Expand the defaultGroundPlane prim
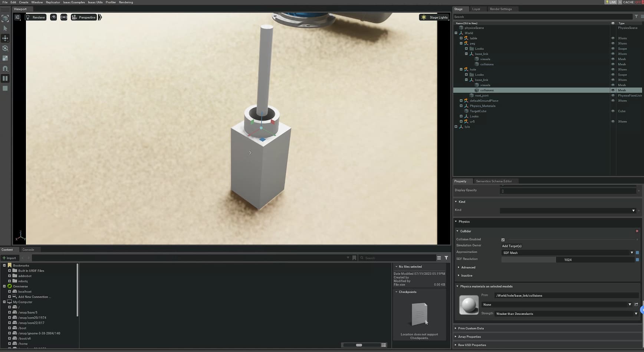 (x=461, y=101)
